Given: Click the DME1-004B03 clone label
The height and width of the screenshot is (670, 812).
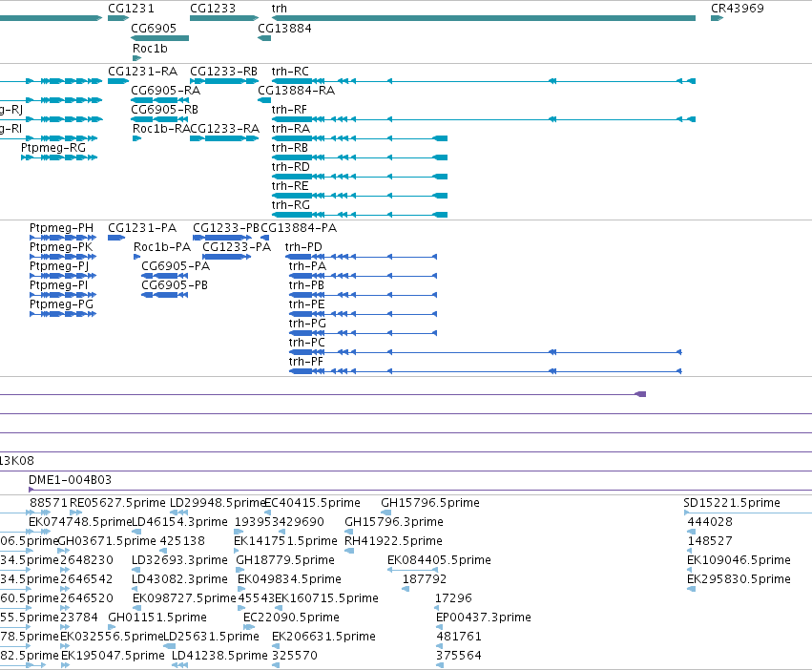Looking at the screenshot, I should click(70, 480).
